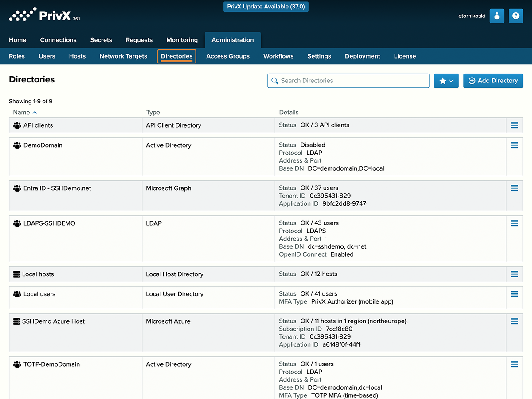Click the PrivX Update Available badge
Screen dimensions: 532x399
point(266,7)
